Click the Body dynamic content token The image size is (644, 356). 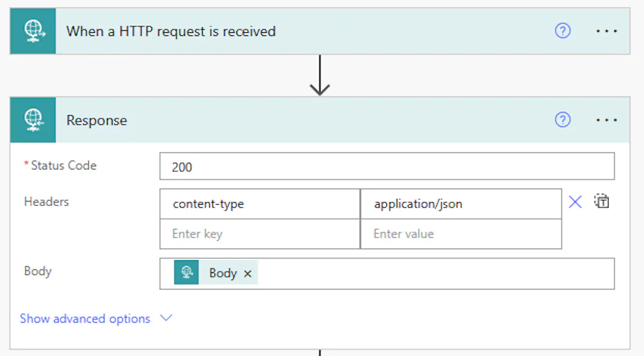pyautogui.click(x=222, y=273)
